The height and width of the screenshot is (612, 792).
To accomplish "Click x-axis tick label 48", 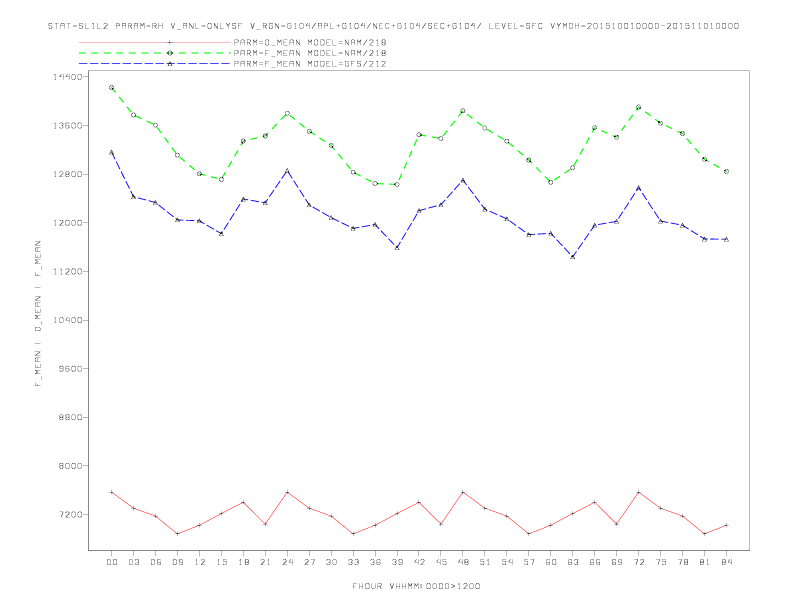I will (463, 562).
